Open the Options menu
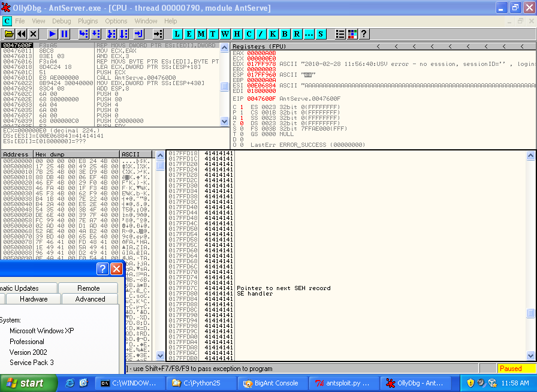 pyautogui.click(x=116, y=21)
